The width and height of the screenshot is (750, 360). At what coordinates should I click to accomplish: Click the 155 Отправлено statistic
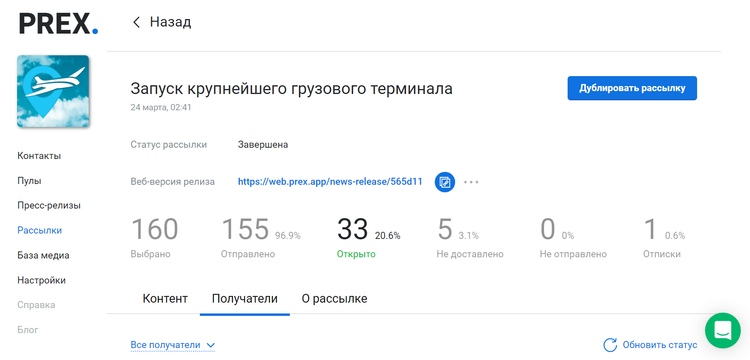[261, 237]
